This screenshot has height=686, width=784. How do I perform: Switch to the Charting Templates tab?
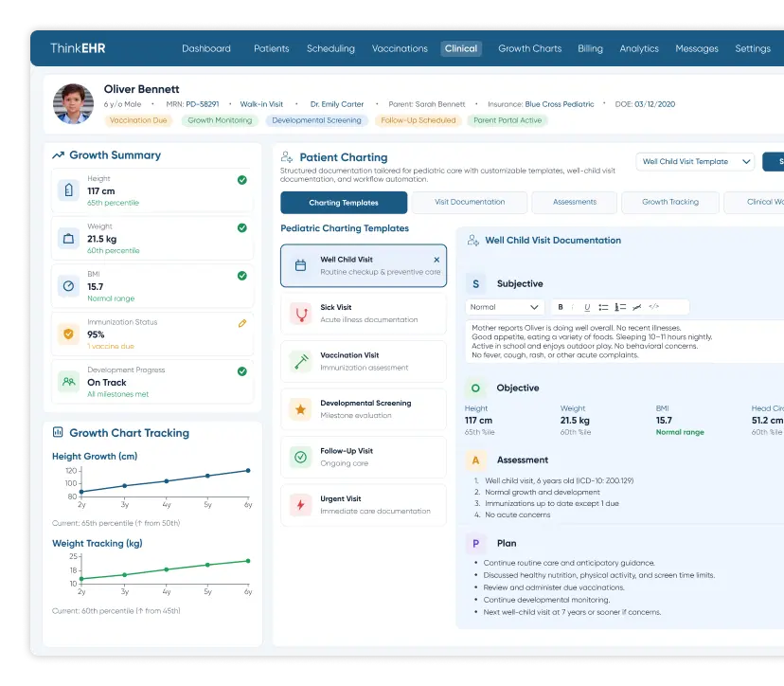[x=344, y=203]
